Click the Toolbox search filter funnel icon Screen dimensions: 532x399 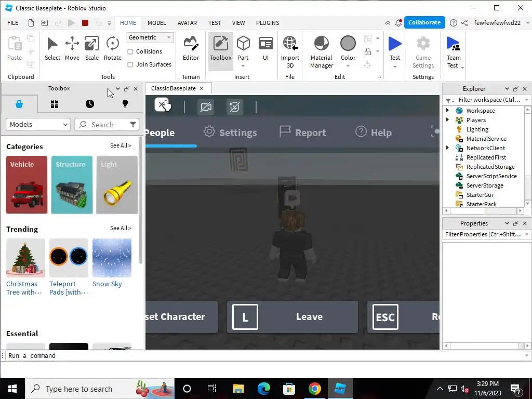click(133, 125)
